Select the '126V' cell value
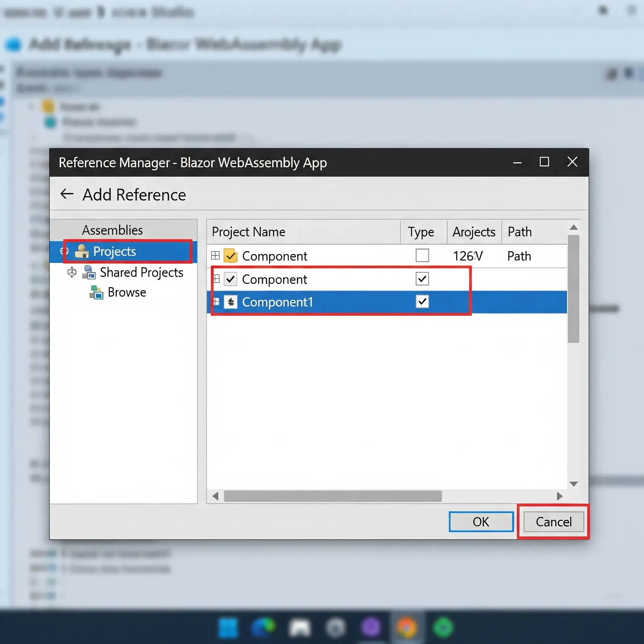 click(468, 256)
